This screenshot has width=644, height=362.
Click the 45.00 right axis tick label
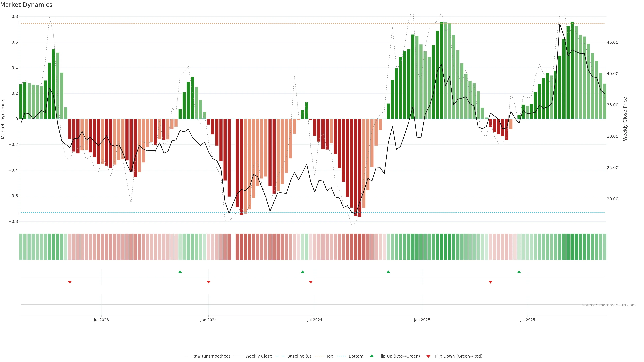(x=612, y=42)
